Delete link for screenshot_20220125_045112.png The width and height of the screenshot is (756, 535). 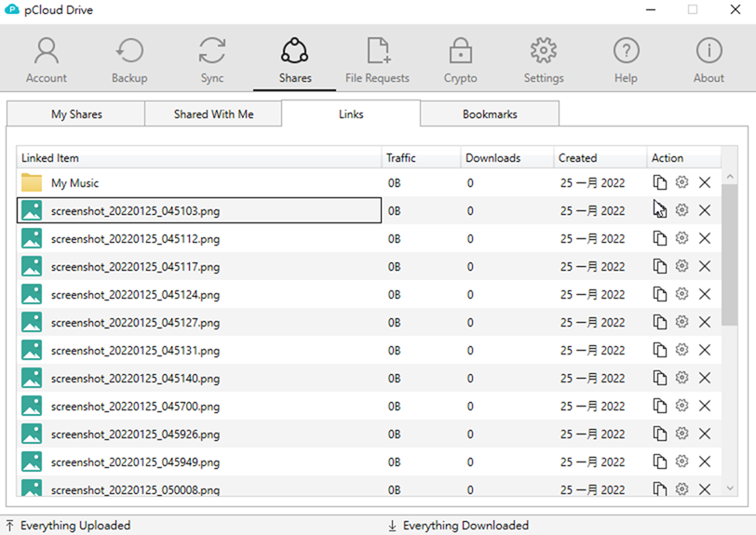coord(705,239)
